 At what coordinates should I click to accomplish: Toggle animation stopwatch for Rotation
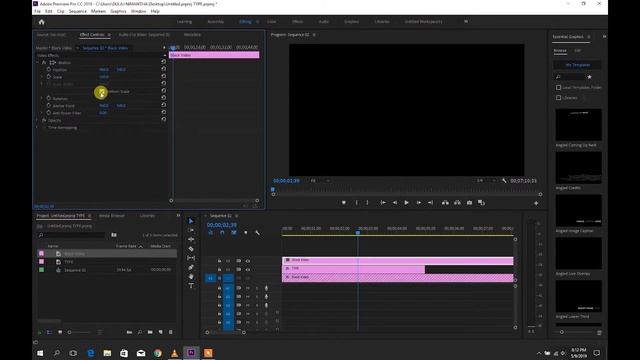[49, 98]
